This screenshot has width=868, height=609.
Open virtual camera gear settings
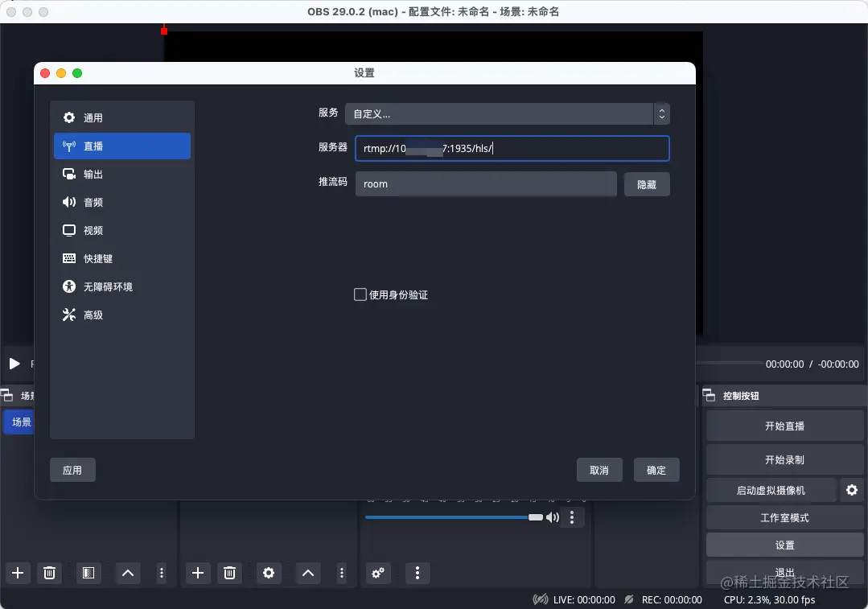(x=852, y=490)
